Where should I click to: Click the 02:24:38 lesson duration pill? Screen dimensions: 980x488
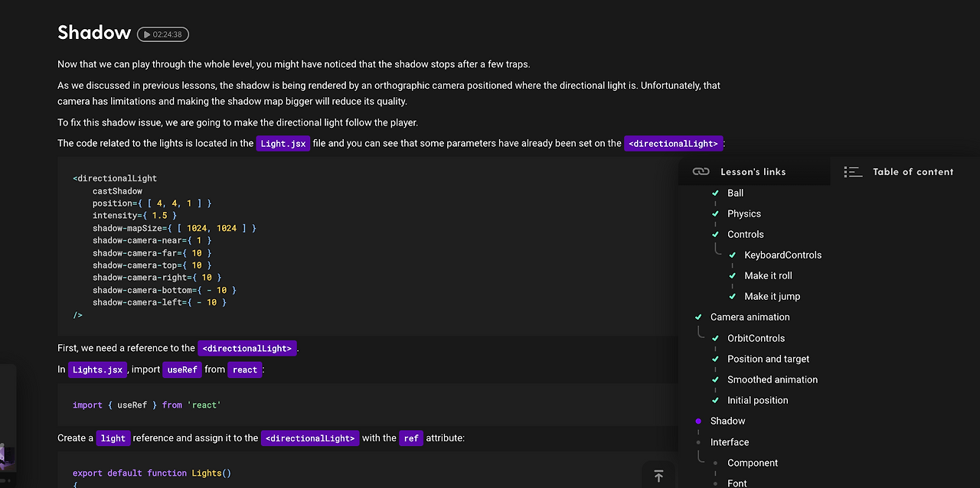coord(162,34)
